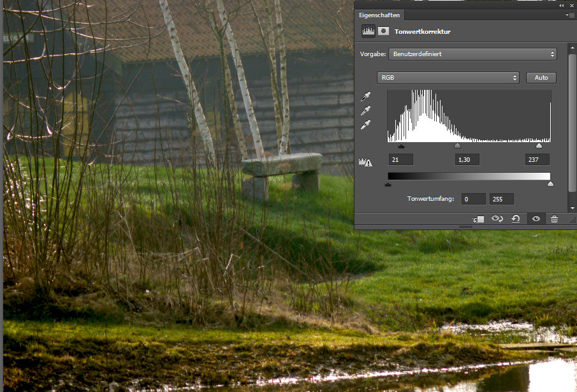Click the Tonwertumfang label

tap(430, 199)
